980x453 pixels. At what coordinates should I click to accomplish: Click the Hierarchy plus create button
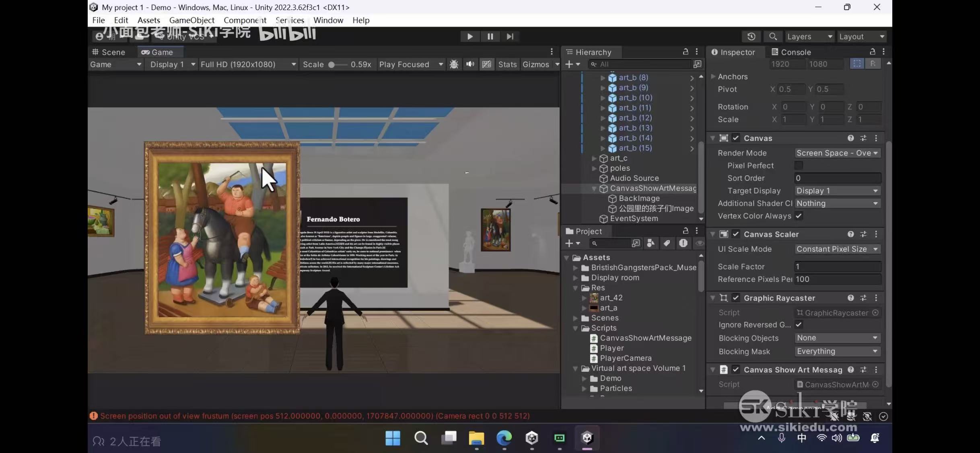coord(569,64)
